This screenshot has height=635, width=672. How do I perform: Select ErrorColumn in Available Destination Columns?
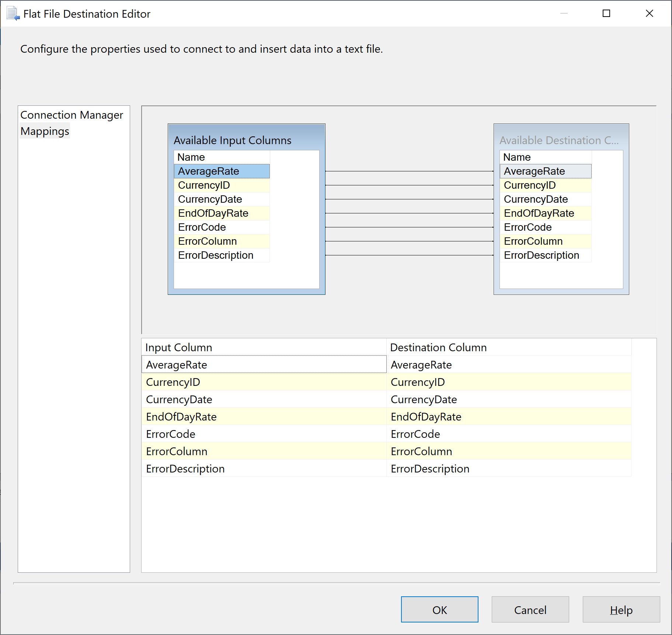(x=533, y=241)
